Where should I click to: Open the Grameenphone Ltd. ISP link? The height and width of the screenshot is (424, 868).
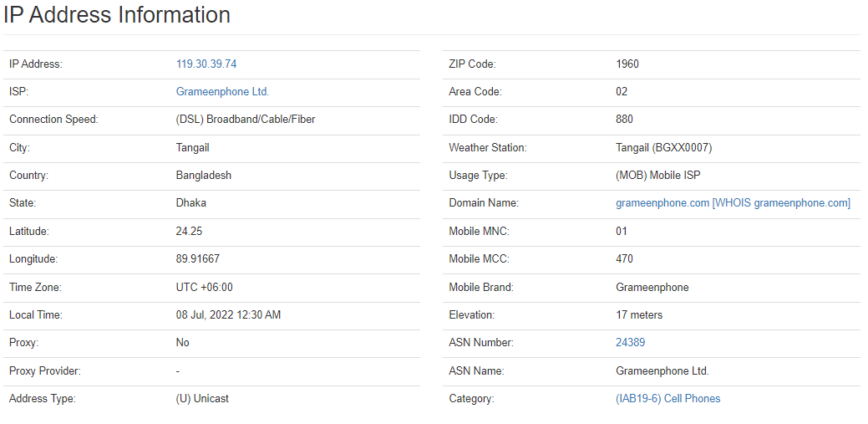pyautogui.click(x=222, y=92)
